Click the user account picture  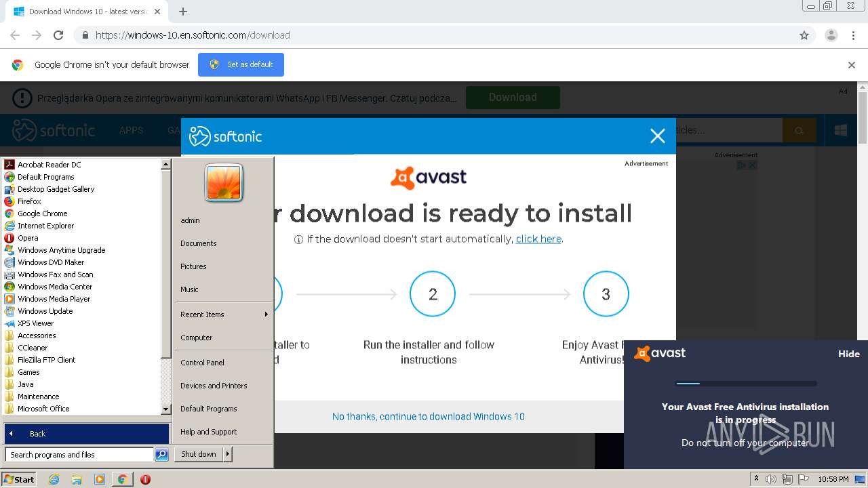(224, 183)
